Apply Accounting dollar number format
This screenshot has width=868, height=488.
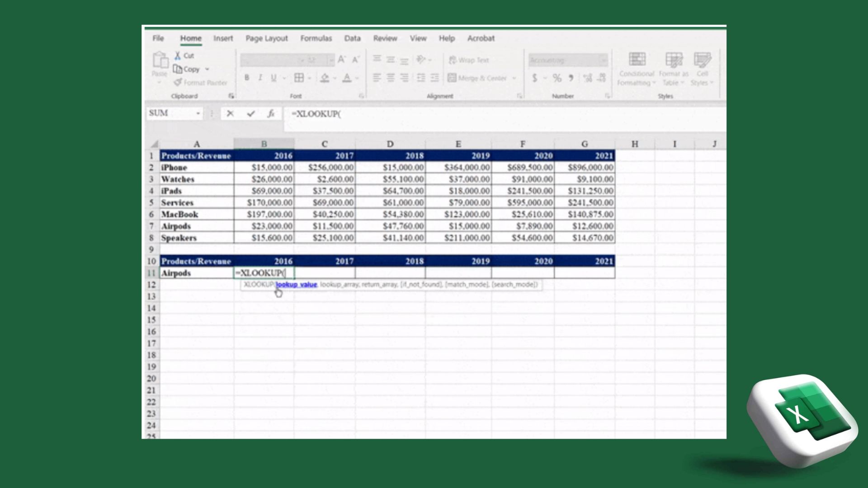(535, 78)
